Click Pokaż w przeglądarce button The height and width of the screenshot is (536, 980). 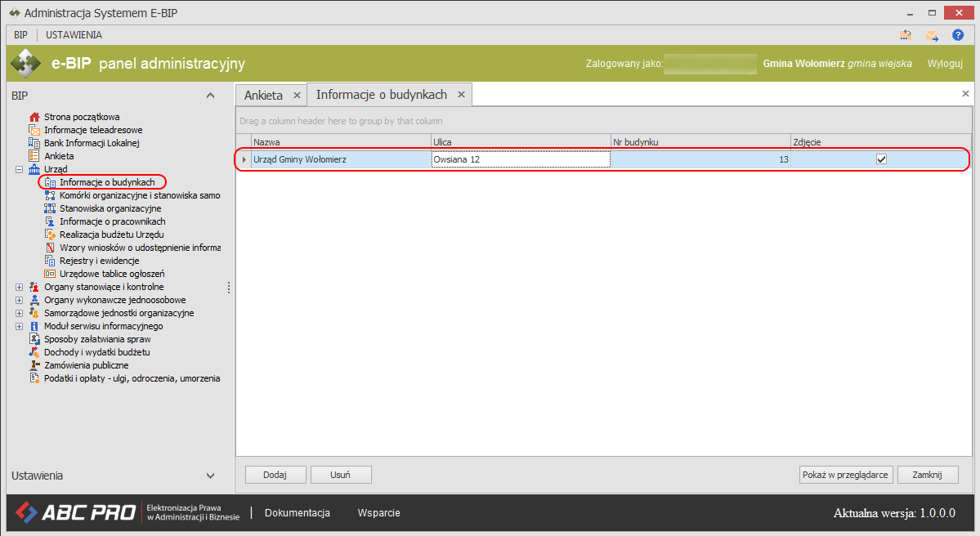pyautogui.click(x=846, y=475)
